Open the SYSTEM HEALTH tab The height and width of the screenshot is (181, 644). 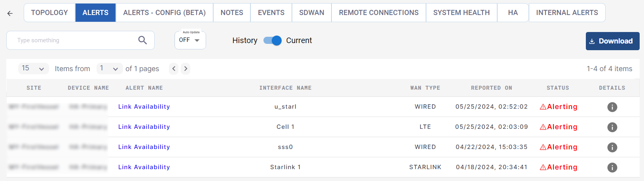(x=461, y=13)
